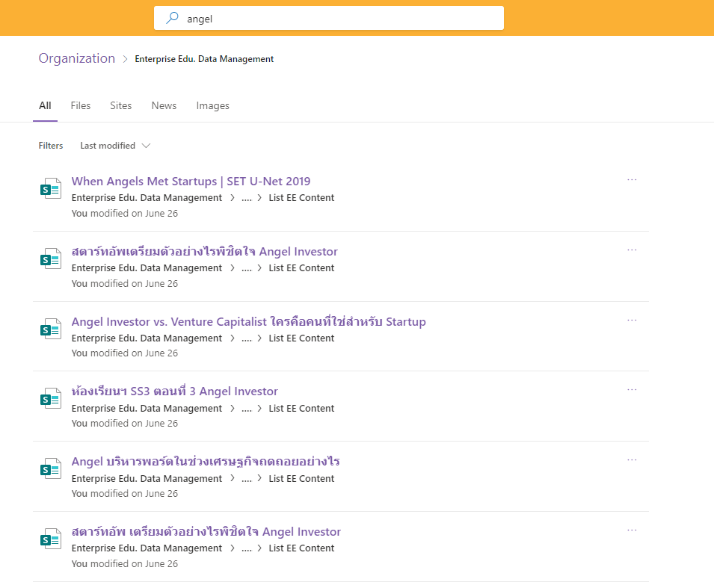714x588 pixels.
Task: Switch to the Sites tab
Action: coord(120,105)
